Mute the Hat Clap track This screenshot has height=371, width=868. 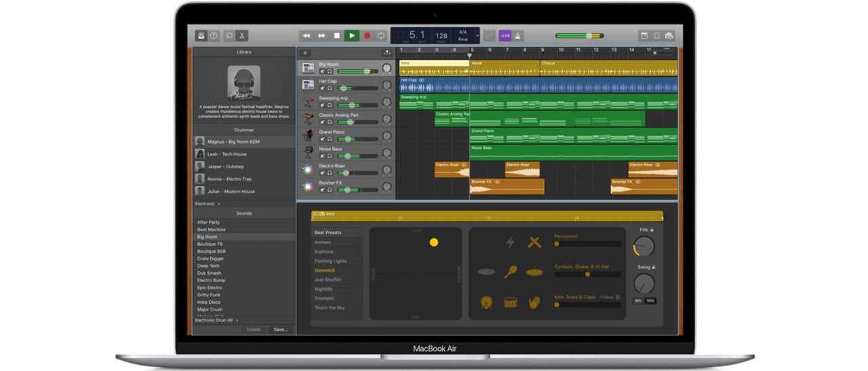323,88
